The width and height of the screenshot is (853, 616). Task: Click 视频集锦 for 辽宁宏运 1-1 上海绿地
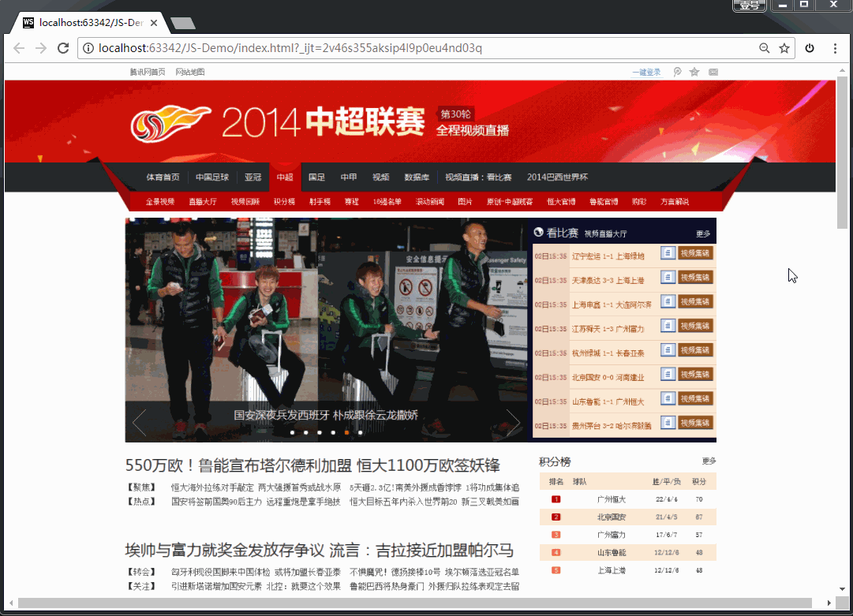click(695, 253)
